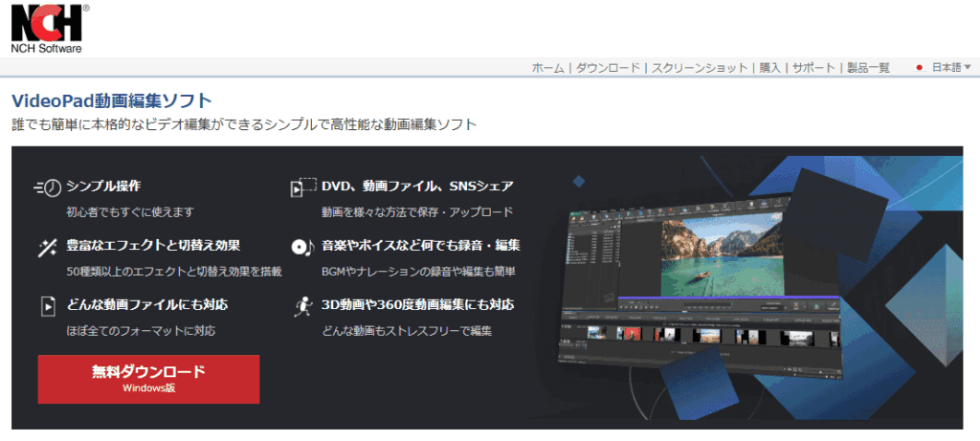The width and height of the screenshot is (980, 441).
Task: Click the NCH Software logo
Action: pos(47,28)
